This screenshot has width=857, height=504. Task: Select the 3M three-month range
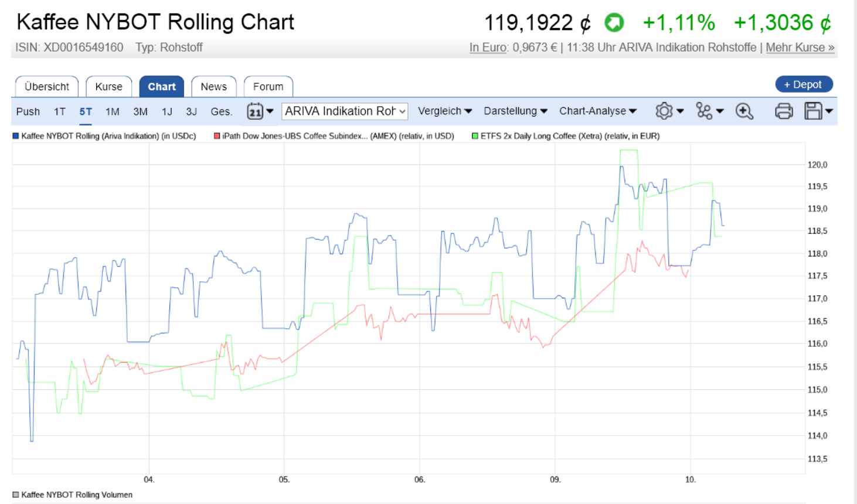(x=140, y=111)
